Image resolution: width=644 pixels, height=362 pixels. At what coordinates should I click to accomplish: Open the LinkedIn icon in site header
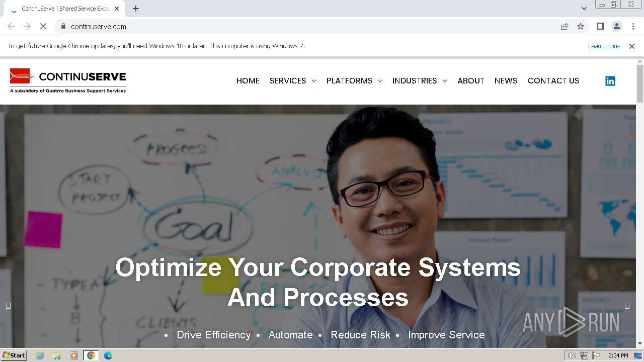click(610, 81)
